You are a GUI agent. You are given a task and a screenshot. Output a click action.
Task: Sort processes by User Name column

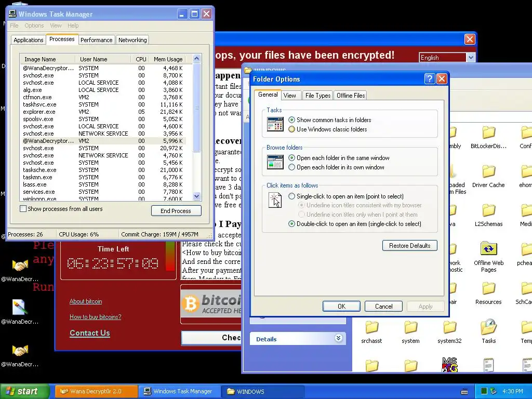[x=103, y=59]
